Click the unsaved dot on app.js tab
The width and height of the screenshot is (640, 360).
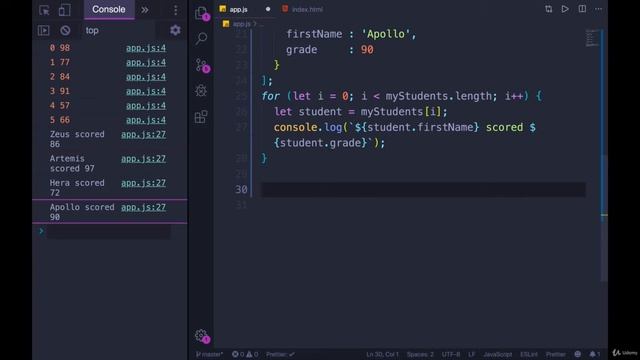(268, 9)
